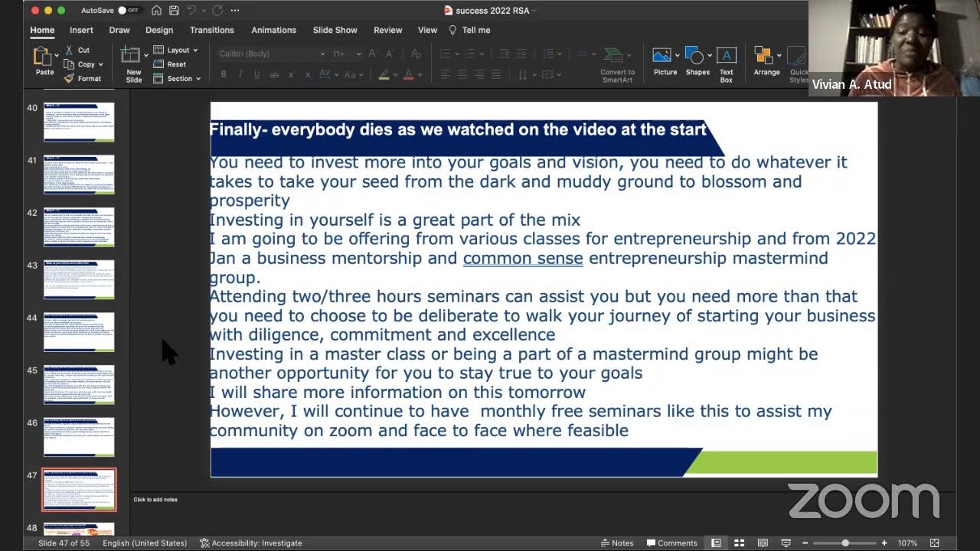Click the zoom slider handle
980x551 pixels.
[x=845, y=543]
